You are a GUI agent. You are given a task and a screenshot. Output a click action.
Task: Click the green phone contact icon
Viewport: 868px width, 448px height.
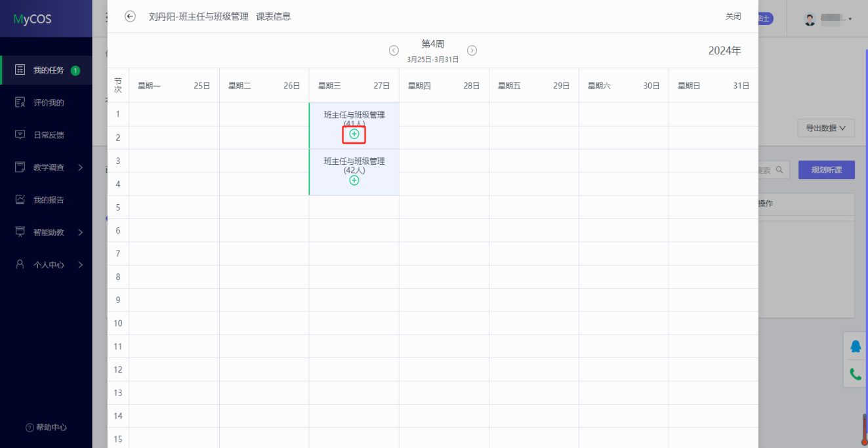click(x=856, y=374)
